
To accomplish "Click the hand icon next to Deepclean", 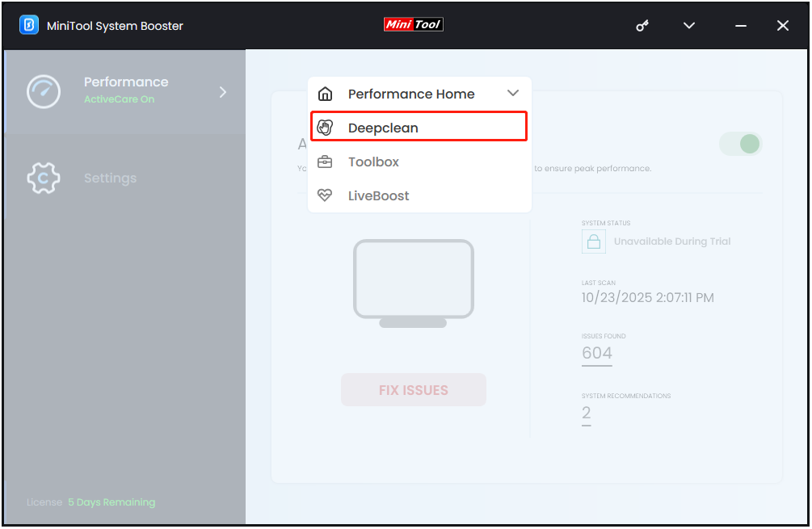I will [x=325, y=127].
